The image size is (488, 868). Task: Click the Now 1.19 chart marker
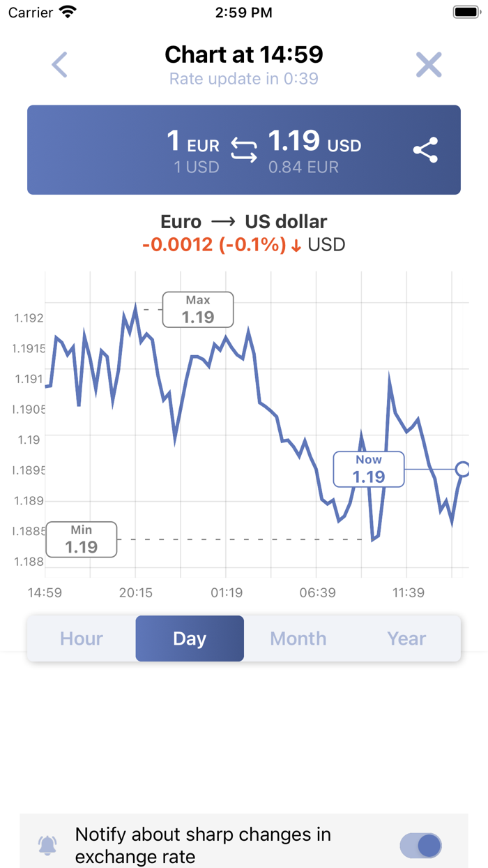[368, 469]
